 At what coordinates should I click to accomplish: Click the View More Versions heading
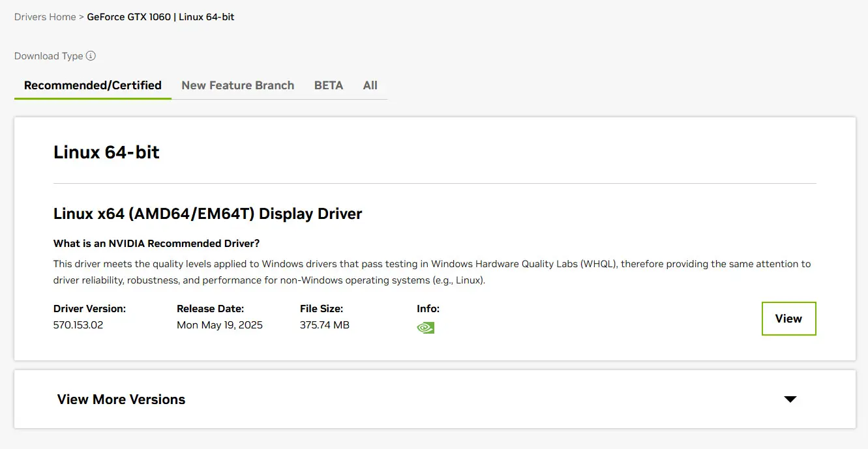[121, 399]
